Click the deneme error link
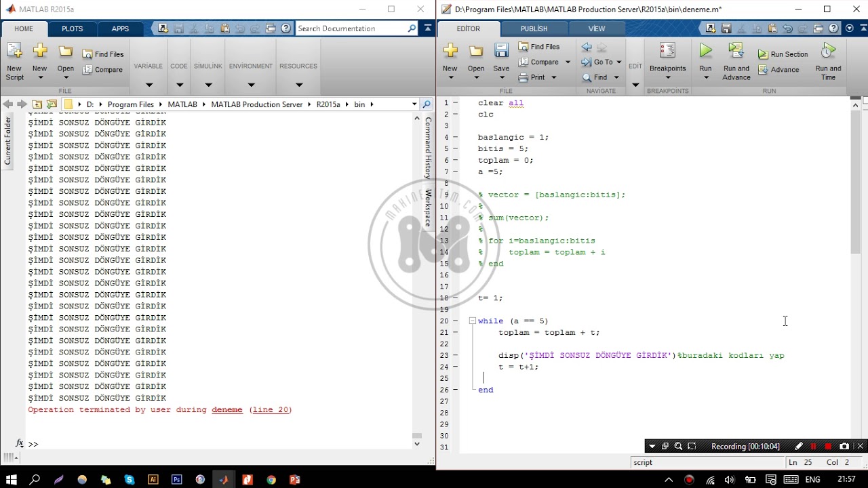Viewport: 868px width, 488px height. point(226,409)
